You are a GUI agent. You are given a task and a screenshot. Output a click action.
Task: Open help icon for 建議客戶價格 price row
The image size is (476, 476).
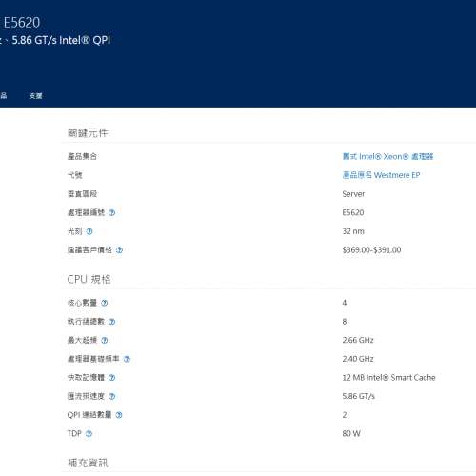(119, 250)
